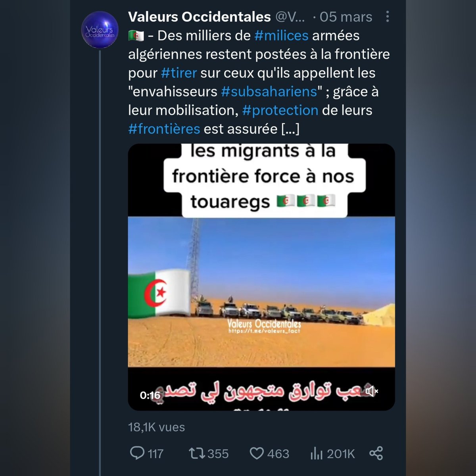Follow the #protection hashtag link

(x=280, y=110)
